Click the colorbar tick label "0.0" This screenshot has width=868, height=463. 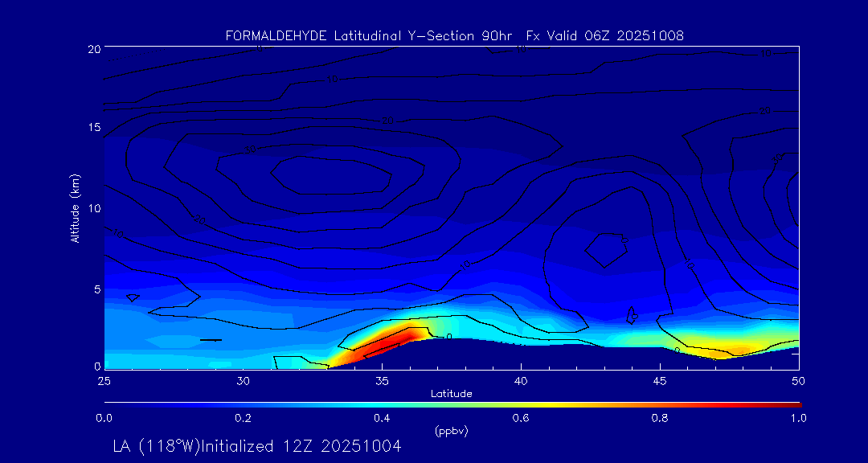(x=104, y=418)
